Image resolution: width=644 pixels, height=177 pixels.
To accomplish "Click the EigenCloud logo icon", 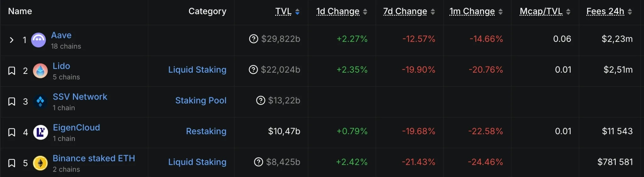I will point(41,132).
